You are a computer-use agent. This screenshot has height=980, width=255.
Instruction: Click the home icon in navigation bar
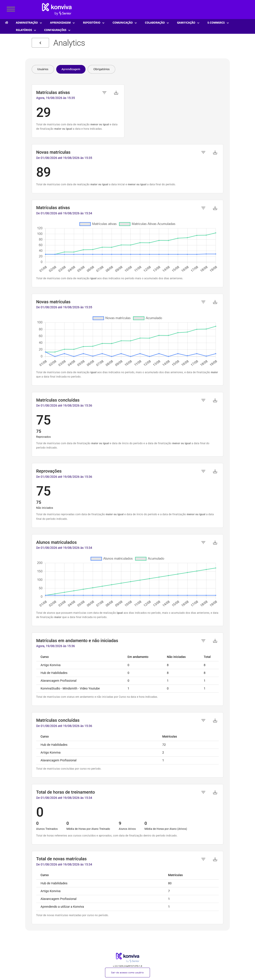coord(7,23)
